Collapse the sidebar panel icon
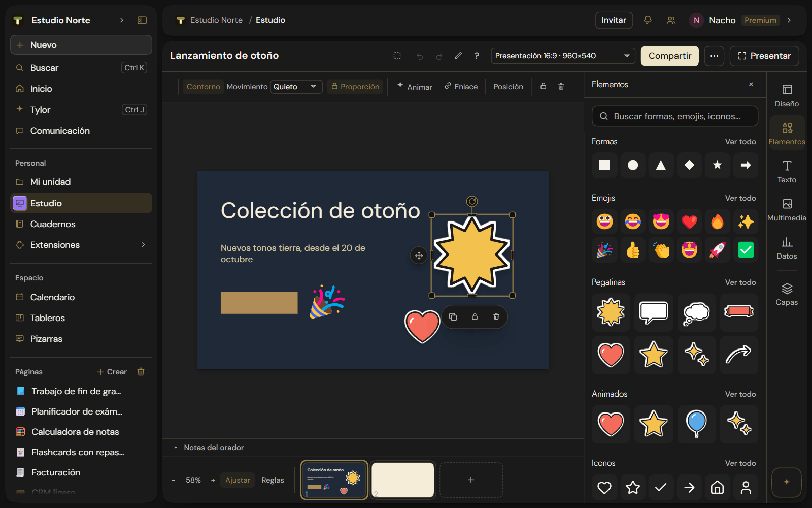Viewport: 812px width, 508px height. (x=142, y=20)
